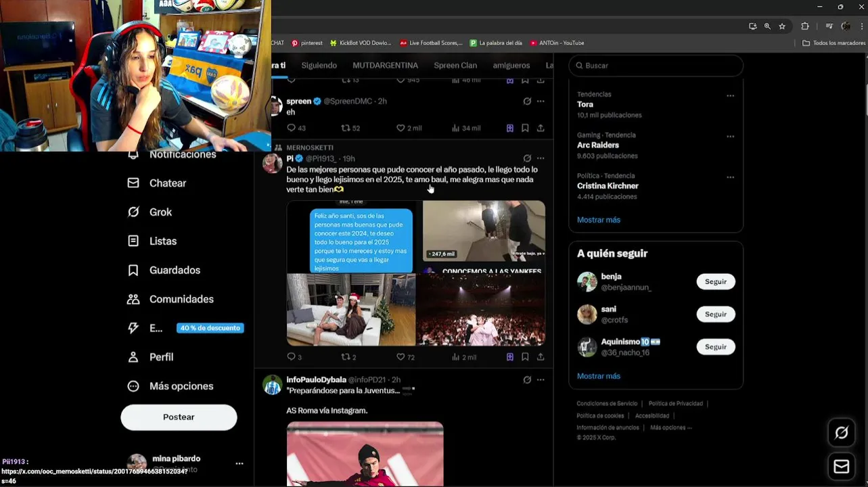The image size is (868, 487).
Task: Open the Accesibilidad footer link
Action: click(x=652, y=416)
